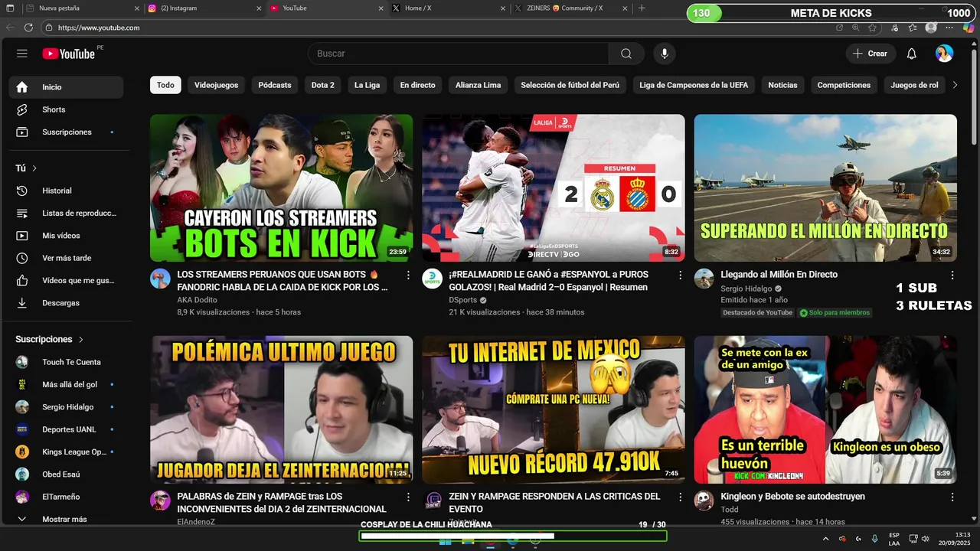Play the NUEVO RÉCORD 47.910K thumbnail
This screenshot has height=551, width=980.
click(554, 409)
